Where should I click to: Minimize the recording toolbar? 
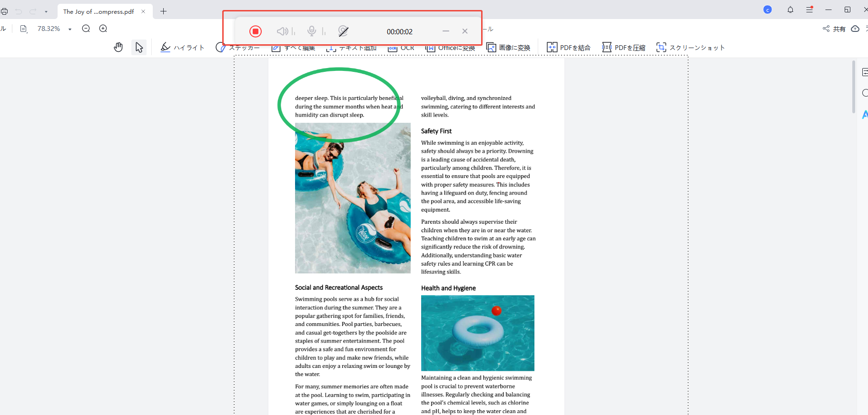click(x=446, y=31)
